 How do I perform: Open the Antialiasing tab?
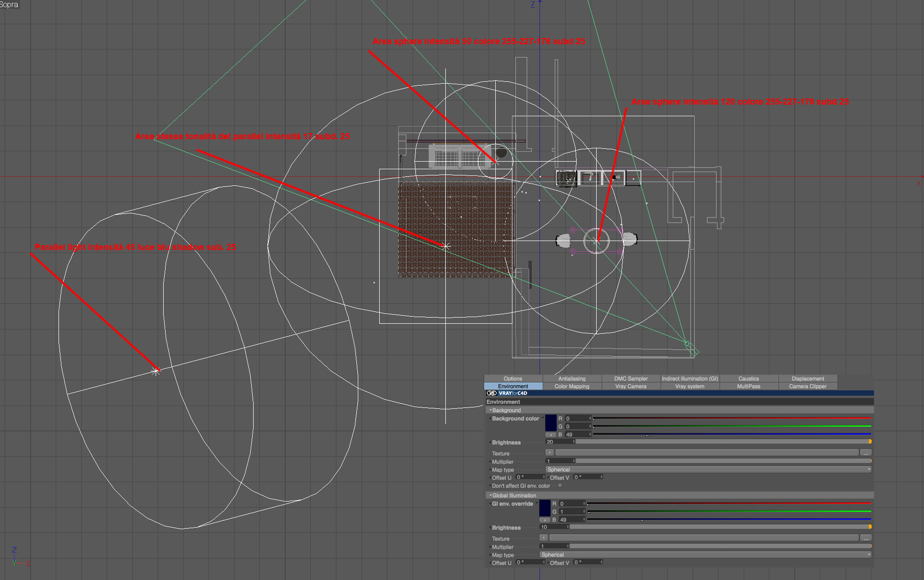point(571,379)
